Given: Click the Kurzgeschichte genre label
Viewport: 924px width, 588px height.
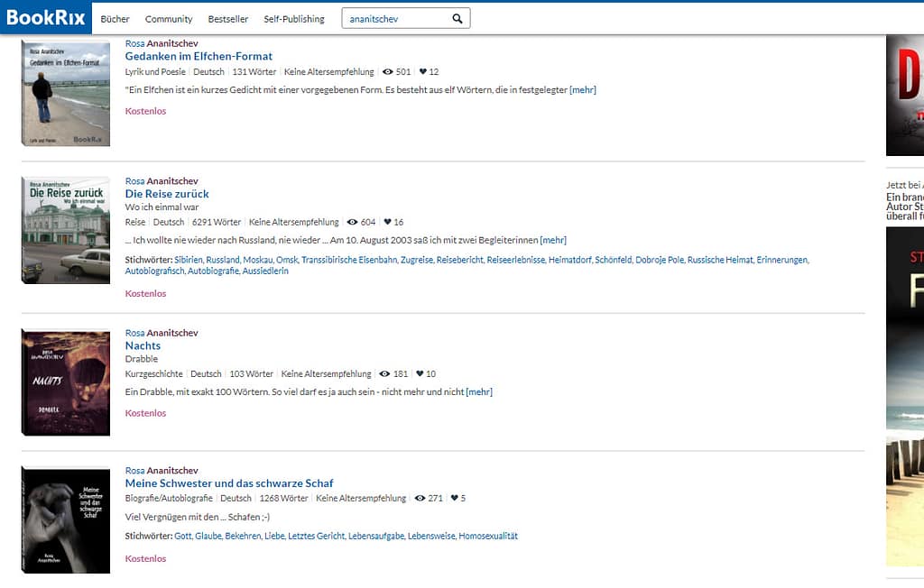Looking at the screenshot, I should (x=153, y=374).
